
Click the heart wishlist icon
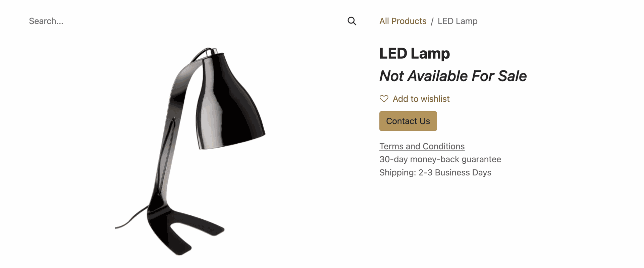(384, 99)
